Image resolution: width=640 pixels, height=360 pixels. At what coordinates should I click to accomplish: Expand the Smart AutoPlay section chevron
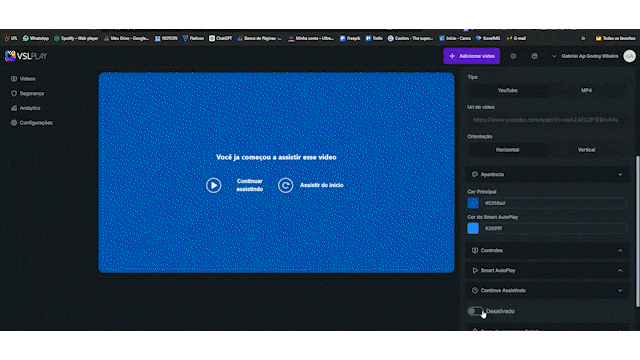coord(620,271)
